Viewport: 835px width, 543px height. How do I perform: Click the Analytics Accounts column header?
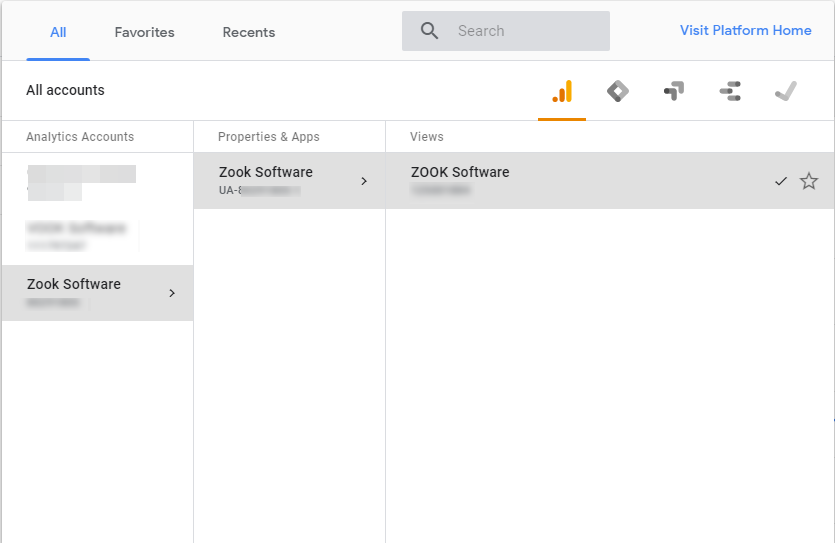80,137
